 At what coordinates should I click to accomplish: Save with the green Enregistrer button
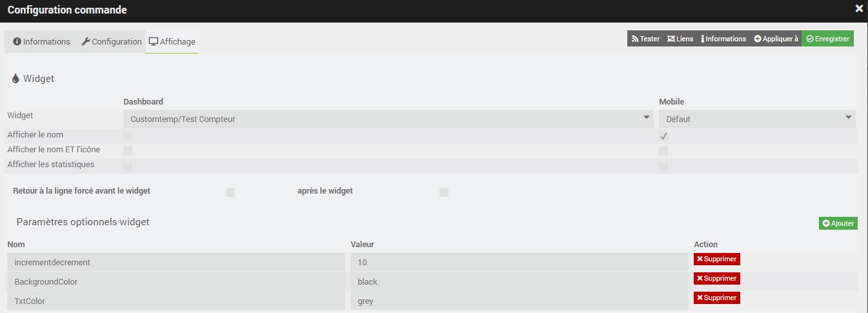pyautogui.click(x=827, y=39)
